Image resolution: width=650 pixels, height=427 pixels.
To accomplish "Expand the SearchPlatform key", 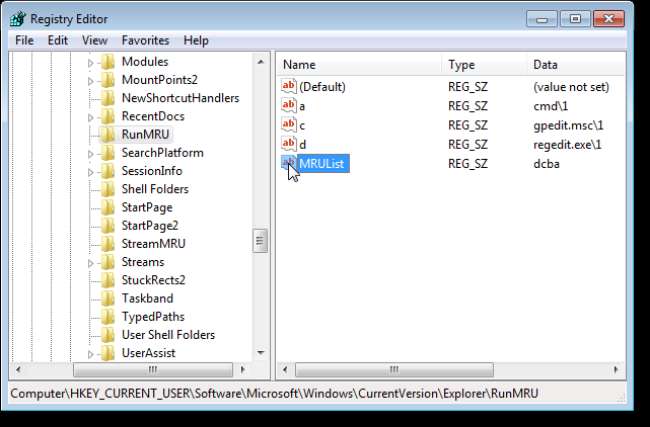I will 90,154.
